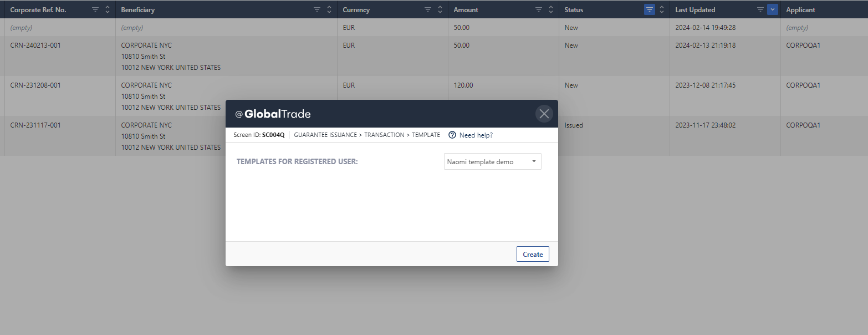
Task: Open the Need help? link
Action: pyautogui.click(x=476, y=135)
